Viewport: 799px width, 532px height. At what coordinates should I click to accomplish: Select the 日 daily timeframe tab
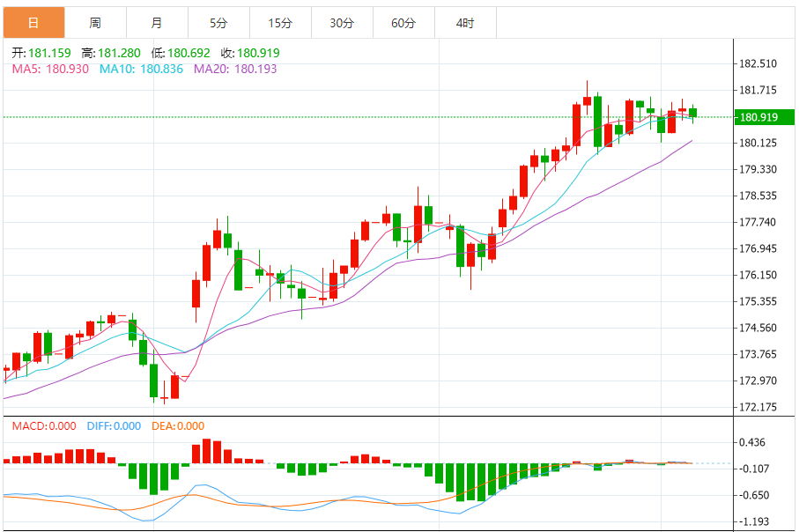click(33, 23)
